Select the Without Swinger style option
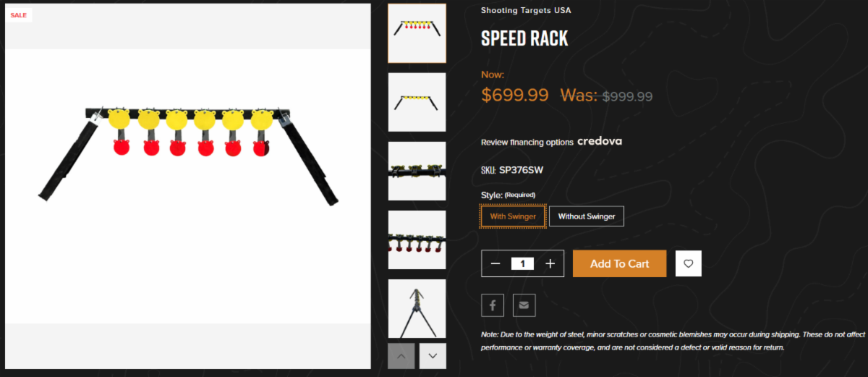 coord(586,216)
